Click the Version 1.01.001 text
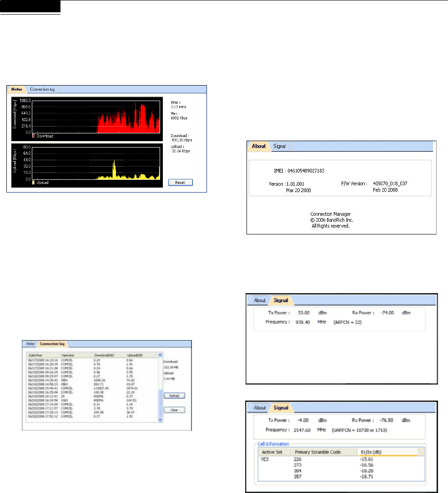The width and height of the screenshot is (448, 493). 287,184
